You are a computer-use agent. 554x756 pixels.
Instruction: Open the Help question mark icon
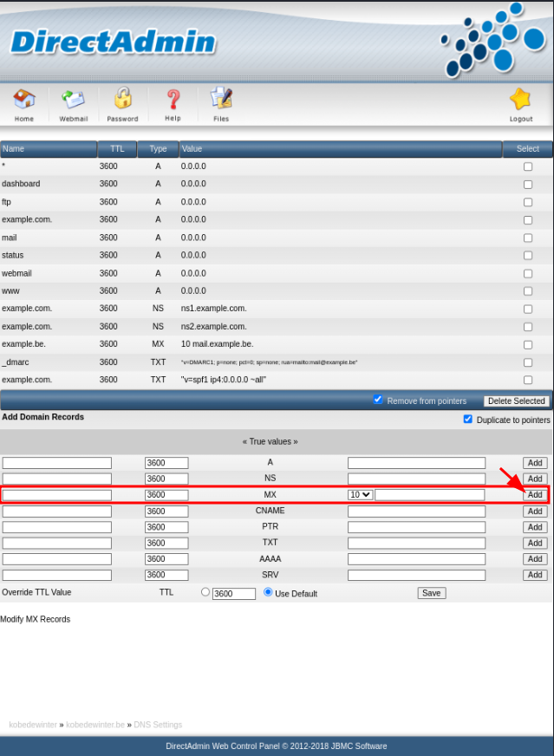click(x=173, y=100)
